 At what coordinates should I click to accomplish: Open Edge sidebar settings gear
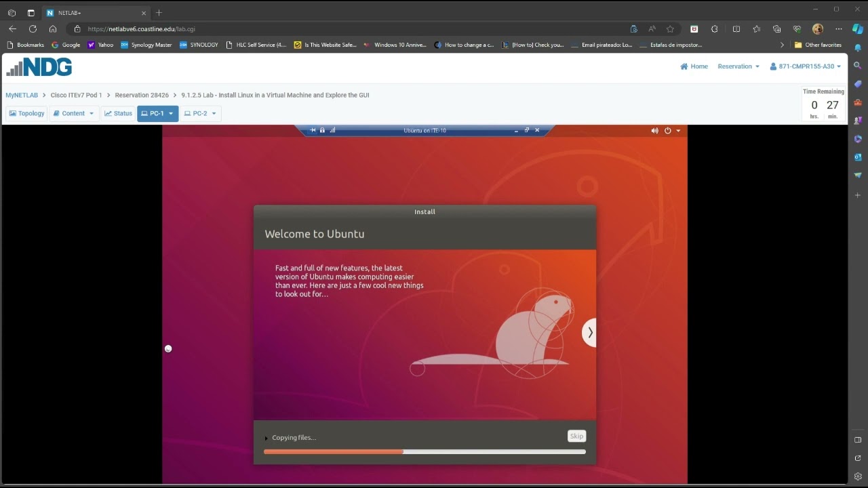coord(858,476)
